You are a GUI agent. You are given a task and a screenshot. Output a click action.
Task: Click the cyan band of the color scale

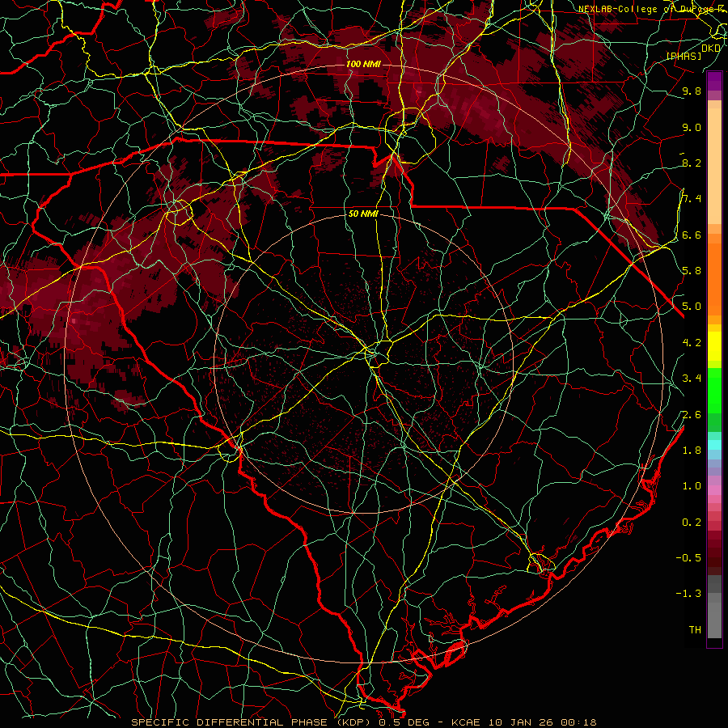coord(714,444)
